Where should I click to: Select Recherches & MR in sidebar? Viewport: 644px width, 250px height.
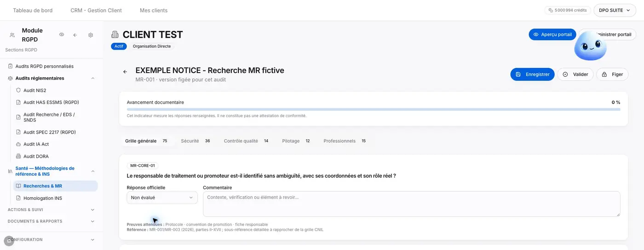click(55, 186)
